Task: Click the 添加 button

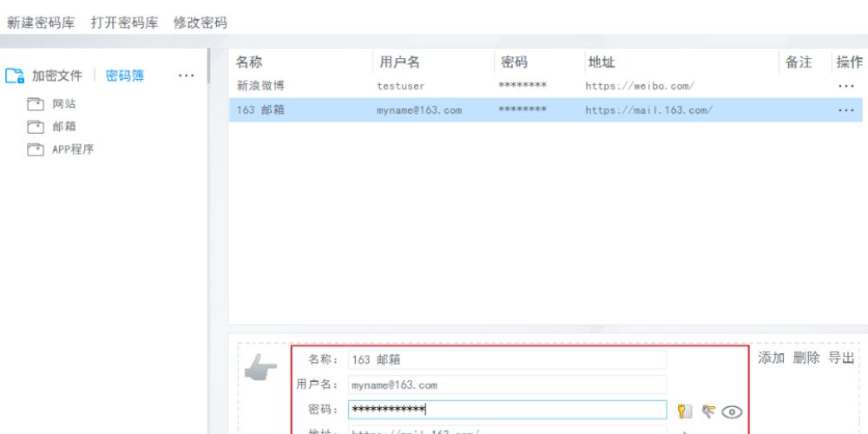Action: (x=771, y=358)
